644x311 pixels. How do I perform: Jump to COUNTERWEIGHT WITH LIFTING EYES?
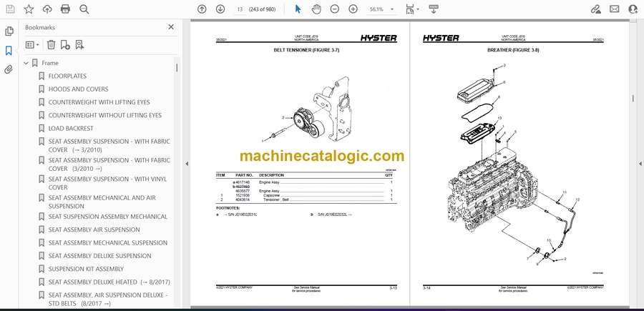pyautogui.click(x=99, y=102)
